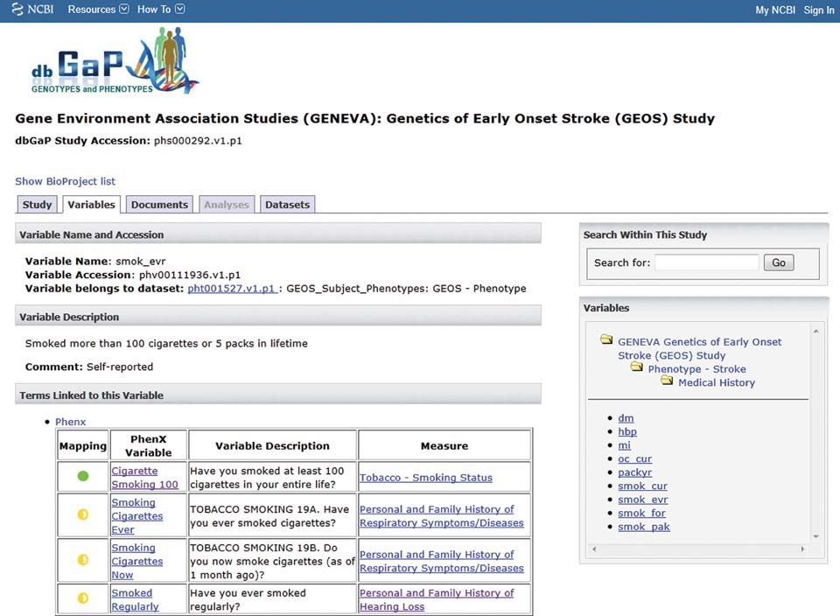Open the Medical History folder icon

pos(667,381)
